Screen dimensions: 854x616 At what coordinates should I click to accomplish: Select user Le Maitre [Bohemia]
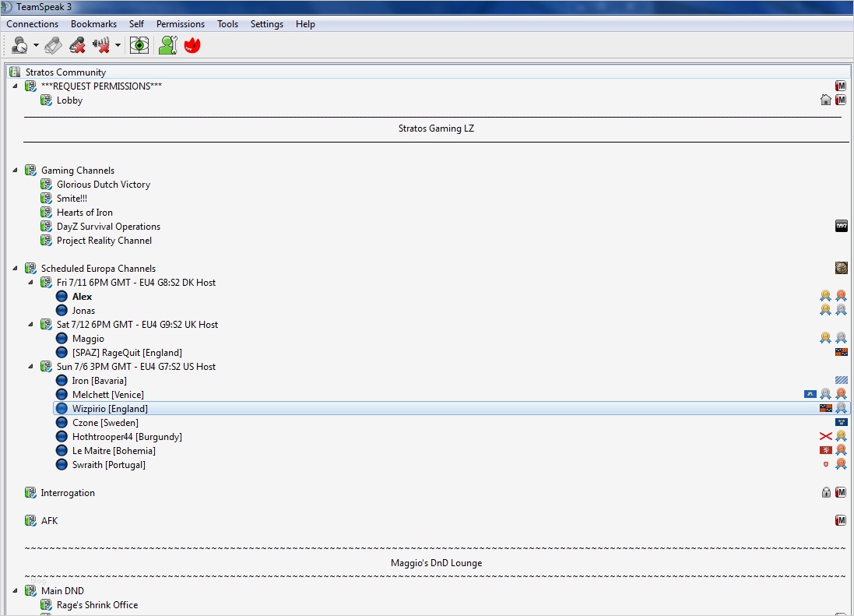(x=114, y=451)
